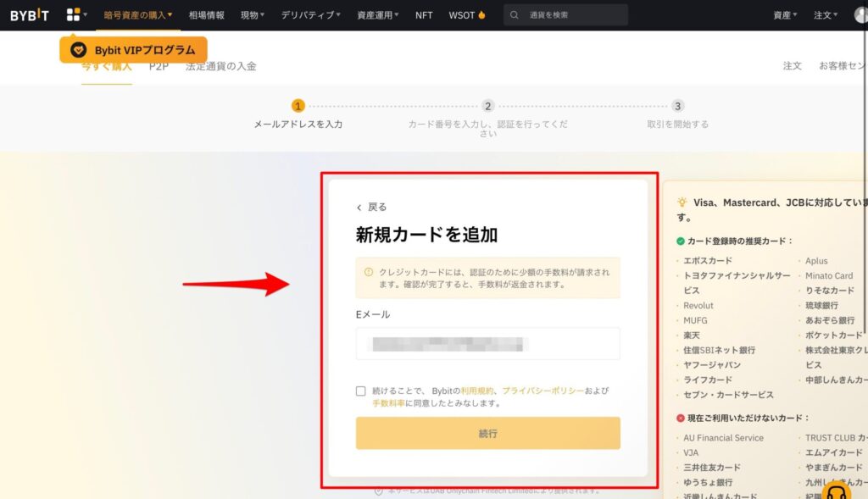Click the Eメール input field
The height and width of the screenshot is (499, 868).
[487, 344]
